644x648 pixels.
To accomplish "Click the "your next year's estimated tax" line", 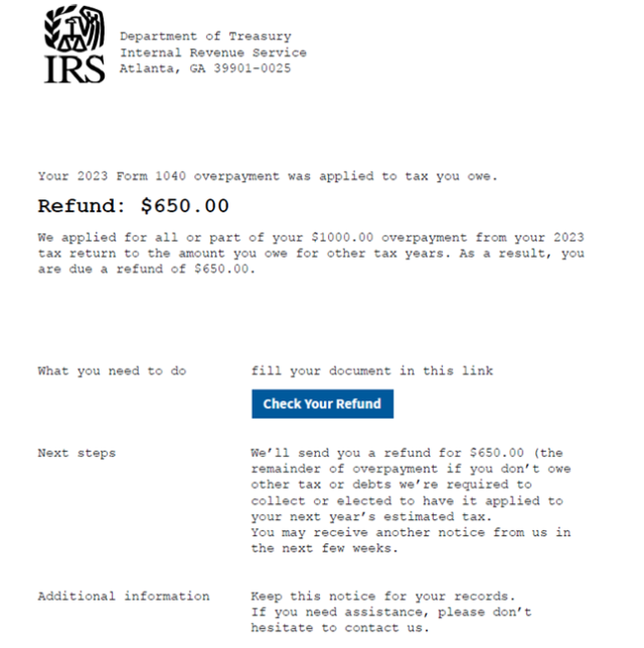I will point(371,517).
